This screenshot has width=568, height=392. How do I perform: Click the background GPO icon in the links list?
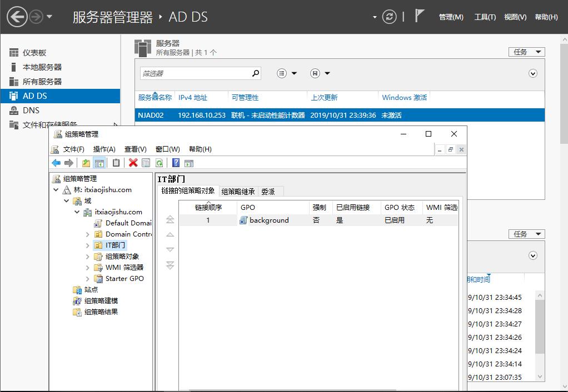243,220
